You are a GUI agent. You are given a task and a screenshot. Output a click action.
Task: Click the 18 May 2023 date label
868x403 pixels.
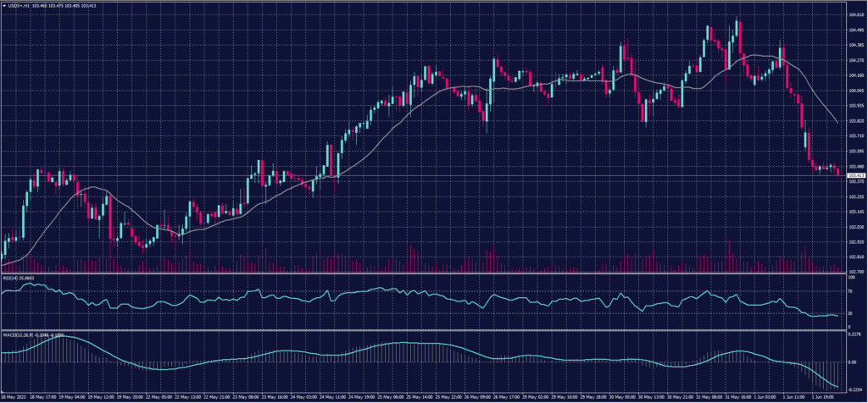pyautogui.click(x=15, y=395)
